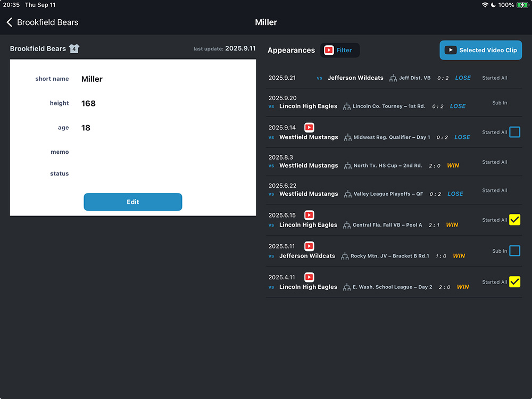Click the jersey number icon beside Brookfield Bears
Viewport: 532px width, 399px height.
click(74, 49)
